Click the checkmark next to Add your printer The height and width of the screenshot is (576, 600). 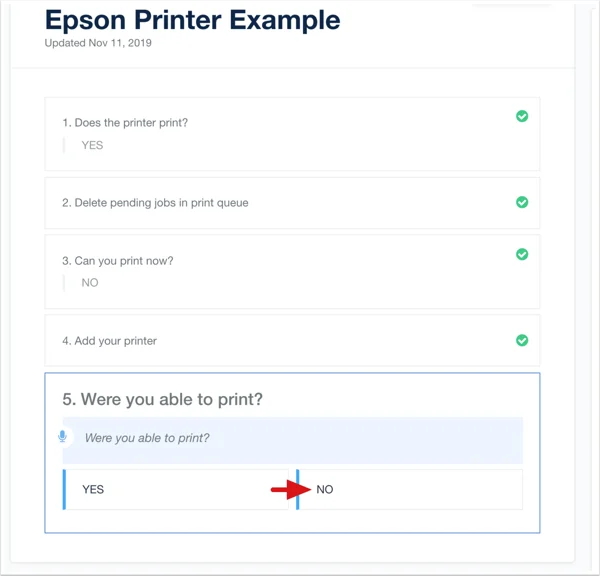click(x=522, y=340)
